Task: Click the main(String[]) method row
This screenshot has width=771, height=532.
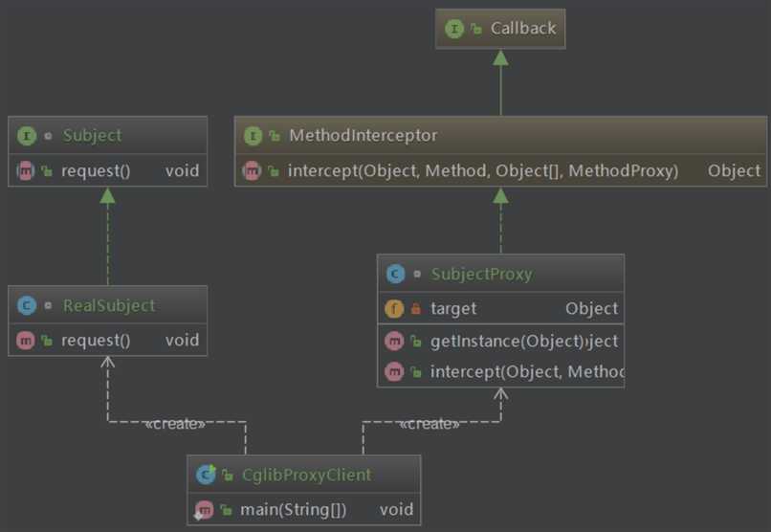Action: (x=298, y=509)
